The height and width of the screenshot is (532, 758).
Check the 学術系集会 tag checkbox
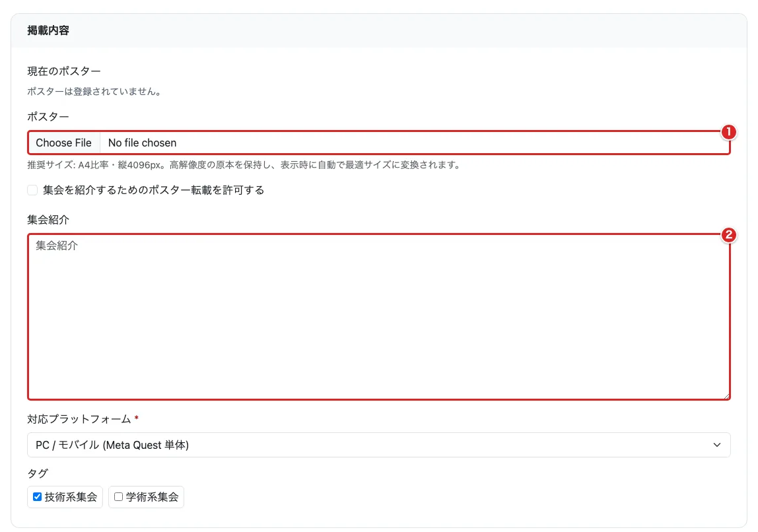pos(118,497)
